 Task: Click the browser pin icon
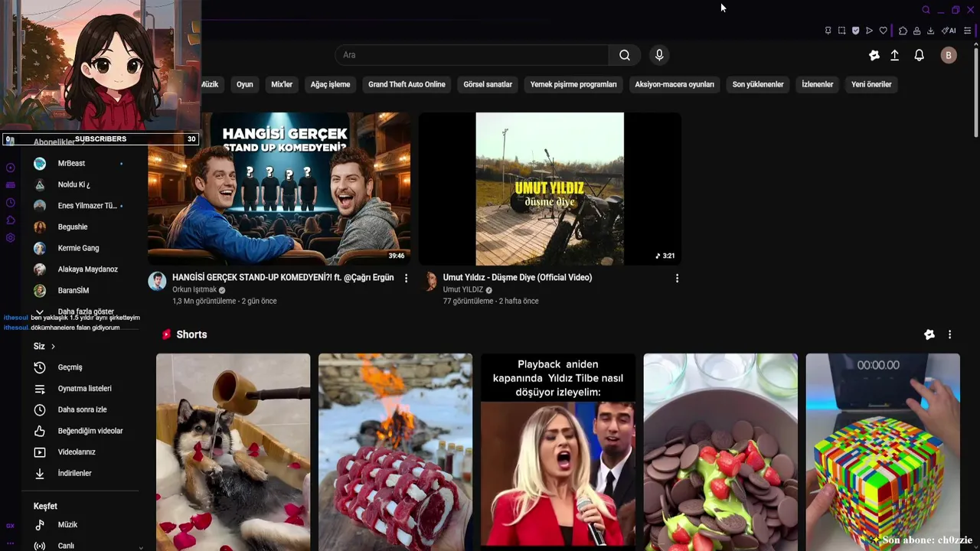tap(828, 31)
